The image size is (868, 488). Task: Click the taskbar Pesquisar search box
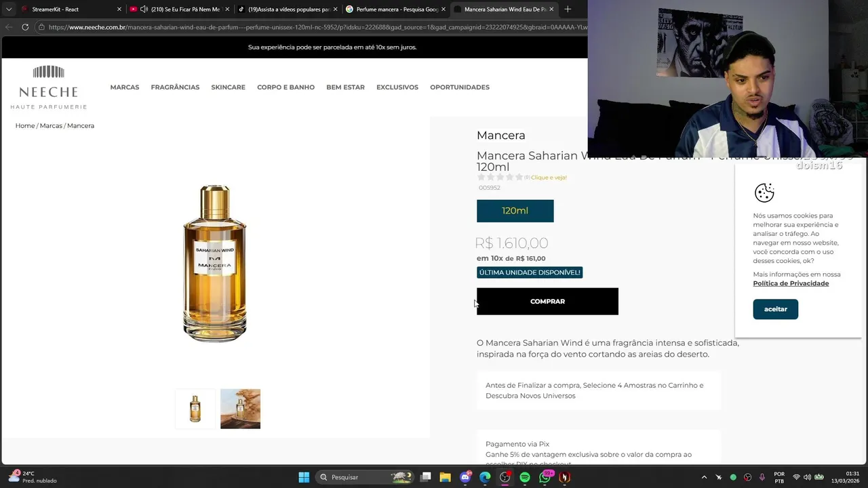tap(366, 477)
